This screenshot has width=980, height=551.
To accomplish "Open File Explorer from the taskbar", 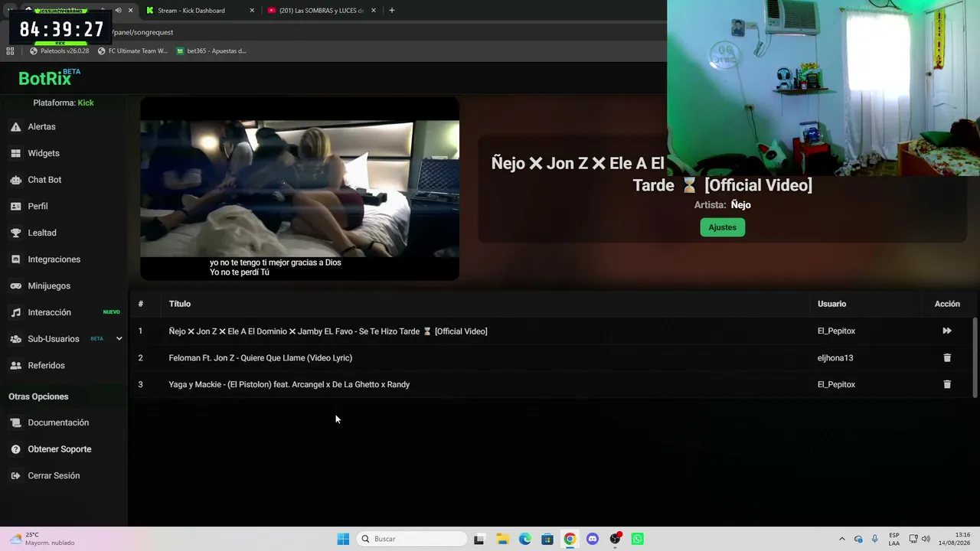I will tap(502, 539).
